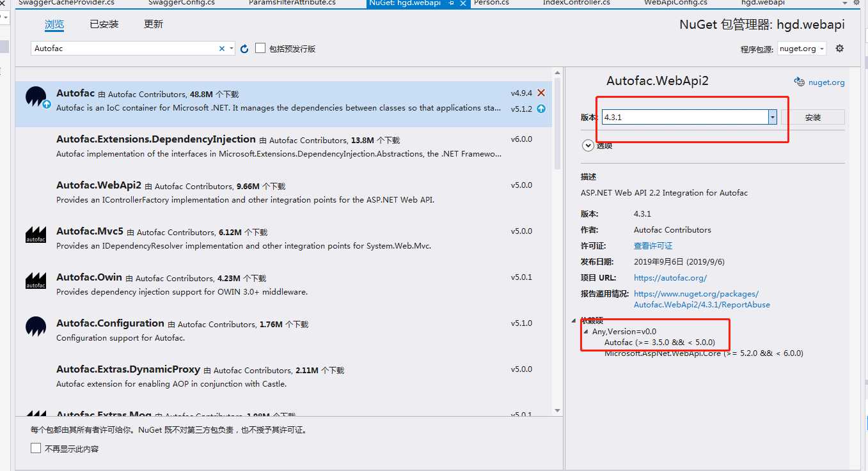This screenshot has height=471, width=868.
Task: Switch to the 已安装 (Installed) tab
Action: 104,24
